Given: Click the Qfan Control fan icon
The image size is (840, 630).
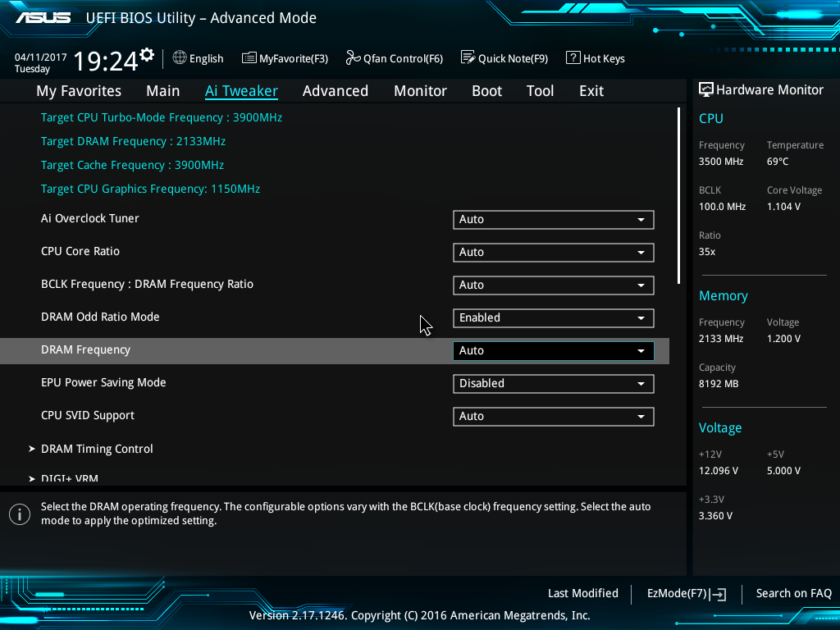Looking at the screenshot, I should point(353,57).
